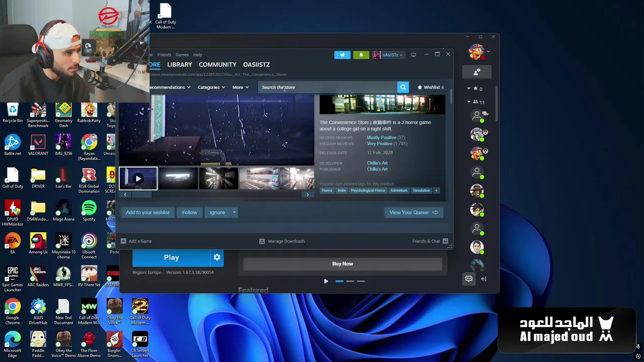644x362 pixels.
Task: Open Google Chrome desktop shortcut
Action: 13,312
